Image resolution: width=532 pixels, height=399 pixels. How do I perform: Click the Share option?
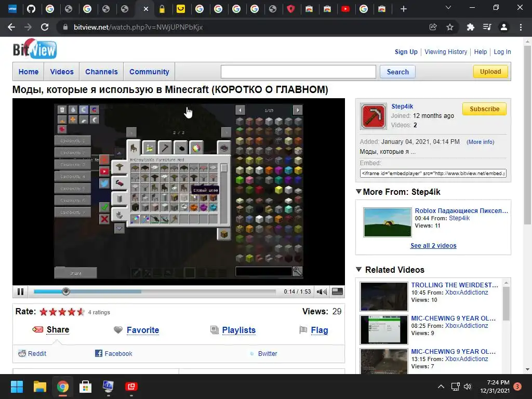(x=58, y=329)
